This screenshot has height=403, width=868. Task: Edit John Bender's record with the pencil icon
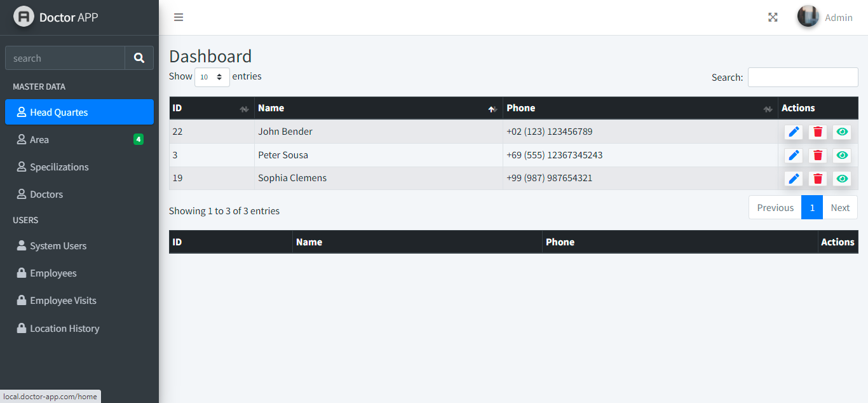[x=793, y=132]
